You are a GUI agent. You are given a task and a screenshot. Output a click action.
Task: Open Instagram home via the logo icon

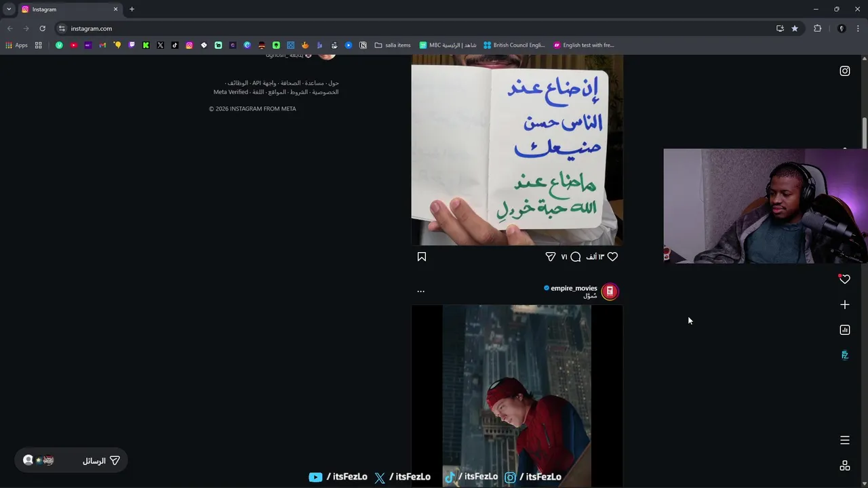(x=845, y=70)
